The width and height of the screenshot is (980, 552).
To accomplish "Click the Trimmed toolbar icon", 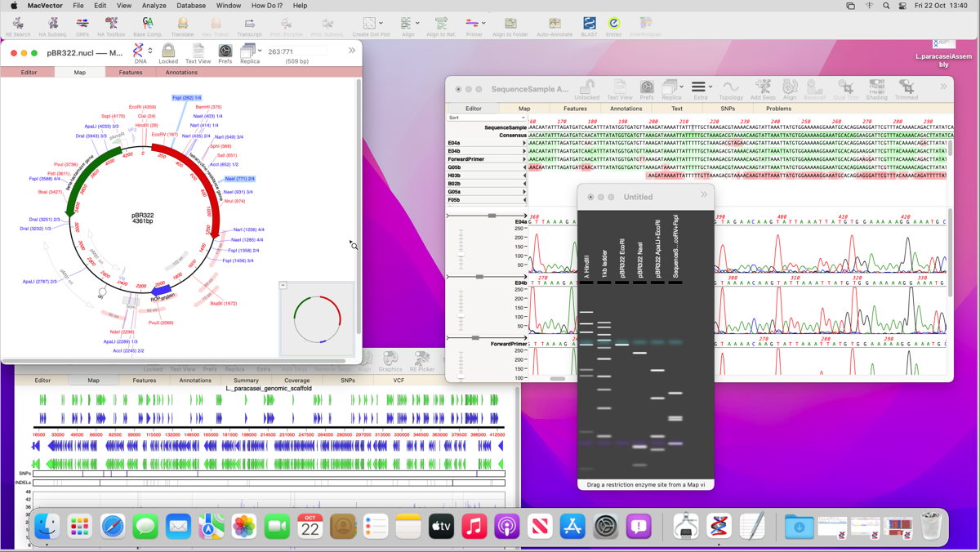I will point(906,90).
